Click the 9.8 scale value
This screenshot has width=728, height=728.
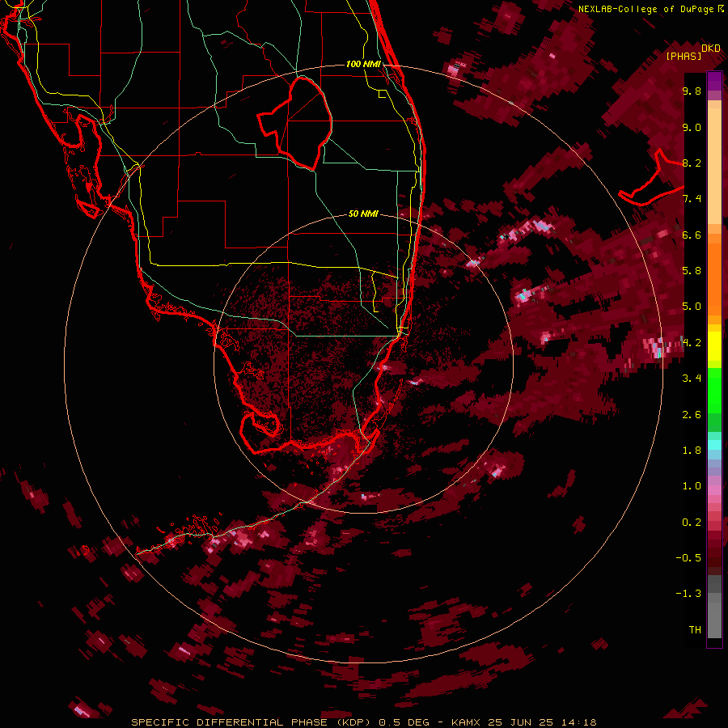(692, 91)
